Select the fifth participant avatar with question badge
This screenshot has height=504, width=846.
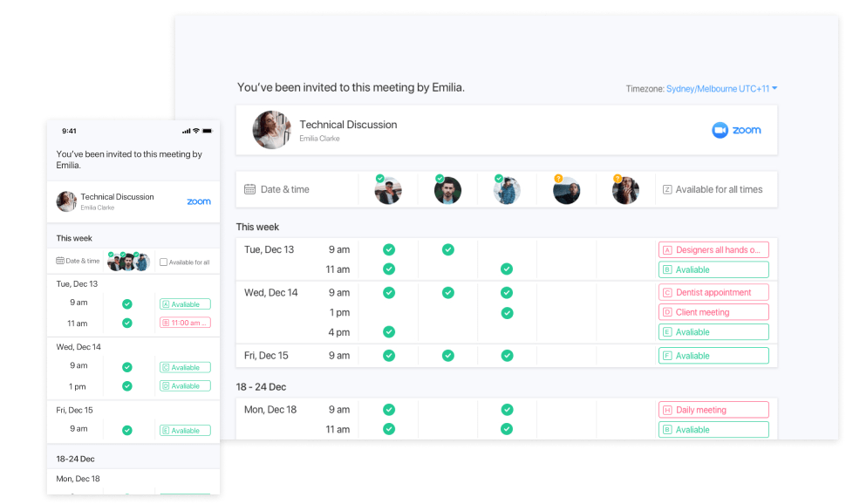click(625, 190)
